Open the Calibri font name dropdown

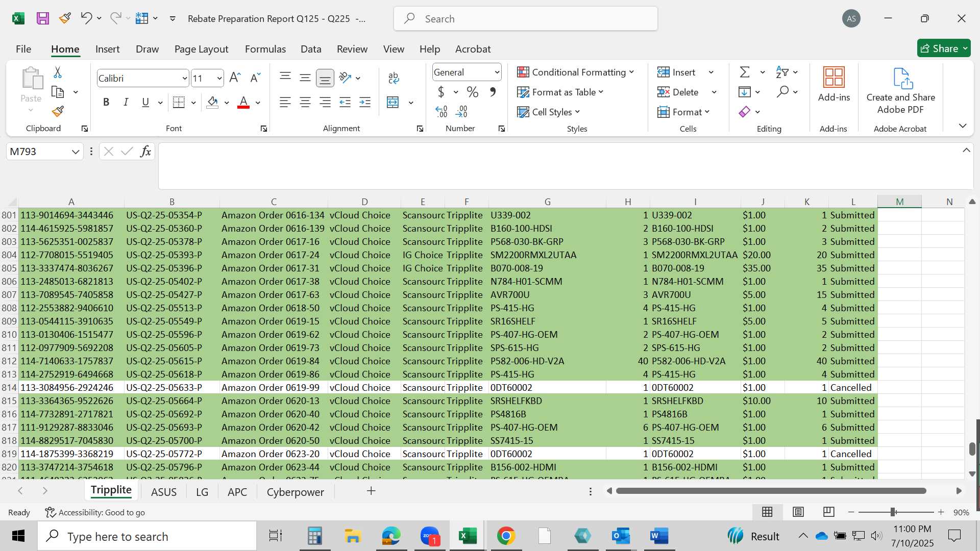click(185, 78)
